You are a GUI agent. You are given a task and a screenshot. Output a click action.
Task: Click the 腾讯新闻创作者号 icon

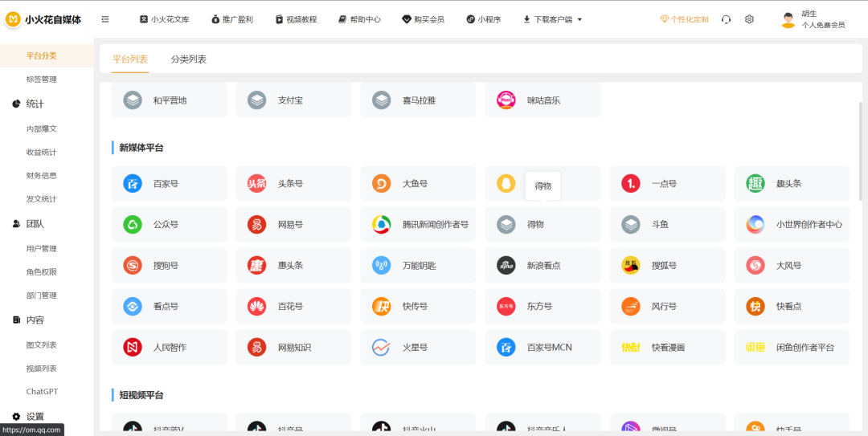pyautogui.click(x=382, y=225)
